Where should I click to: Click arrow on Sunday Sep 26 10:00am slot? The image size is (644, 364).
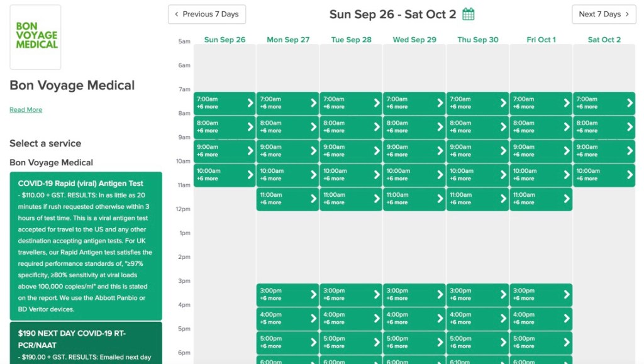[250, 175]
